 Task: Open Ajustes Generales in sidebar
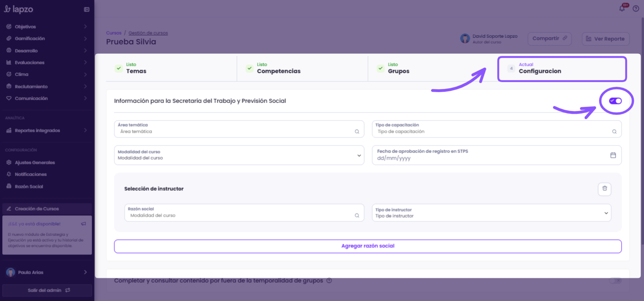click(x=35, y=162)
